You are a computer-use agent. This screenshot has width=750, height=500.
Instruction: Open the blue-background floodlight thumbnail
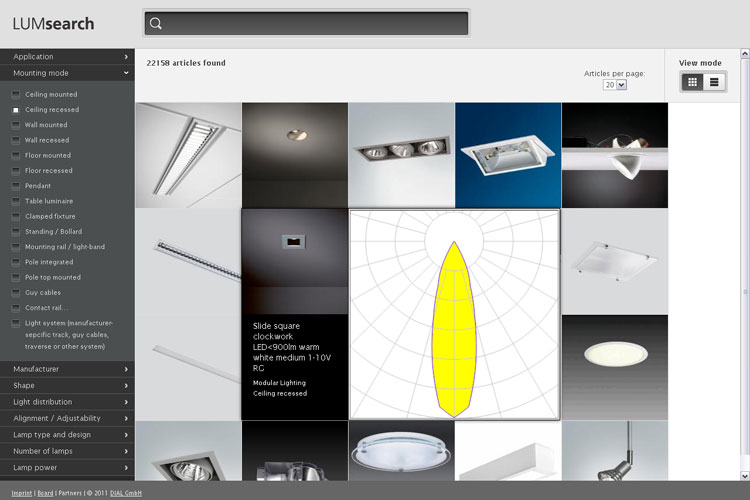(508, 155)
